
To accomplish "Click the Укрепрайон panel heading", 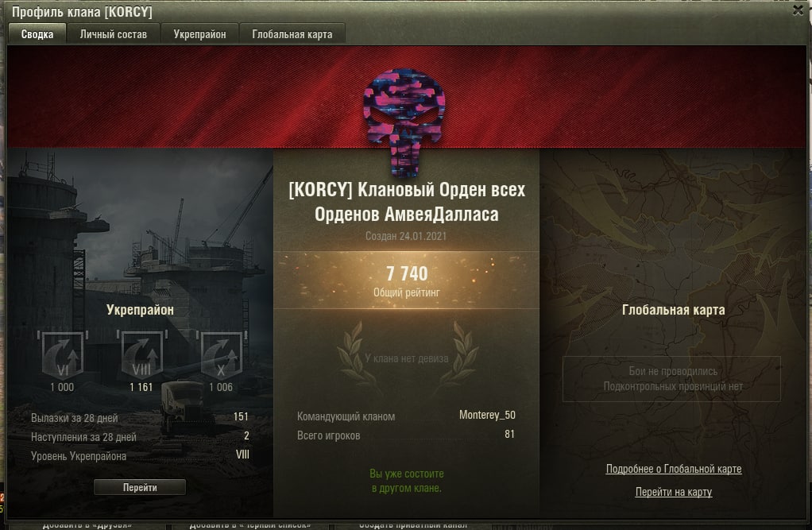I will (140, 310).
